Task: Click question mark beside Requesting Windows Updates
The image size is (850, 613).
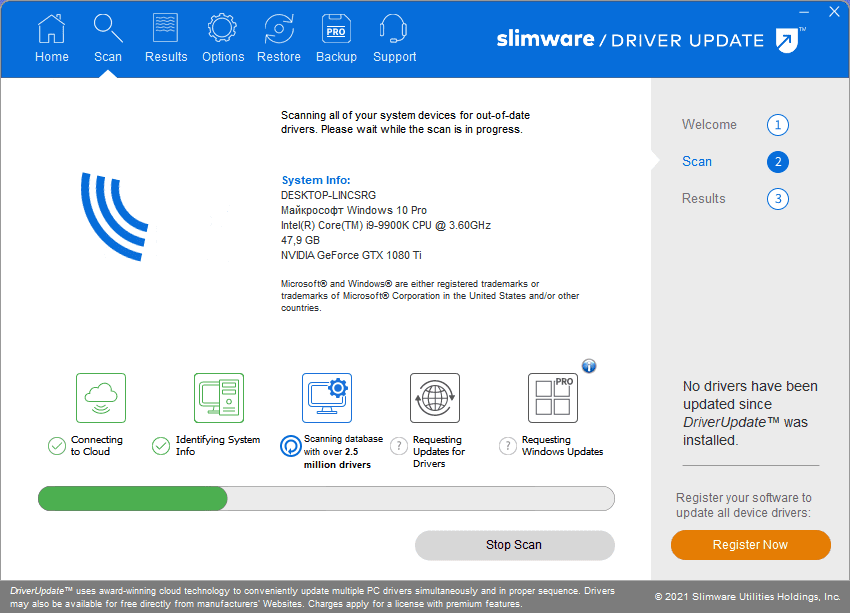Action: coord(508,446)
